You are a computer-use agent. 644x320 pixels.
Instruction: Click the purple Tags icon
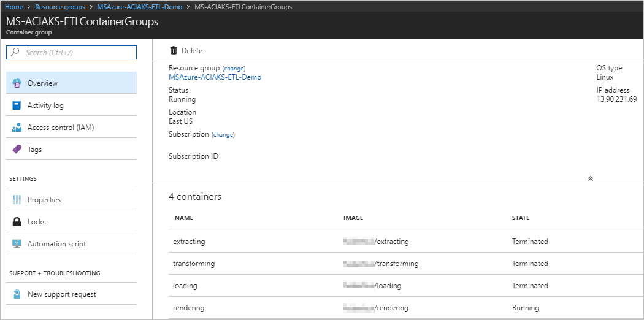[x=17, y=150]
